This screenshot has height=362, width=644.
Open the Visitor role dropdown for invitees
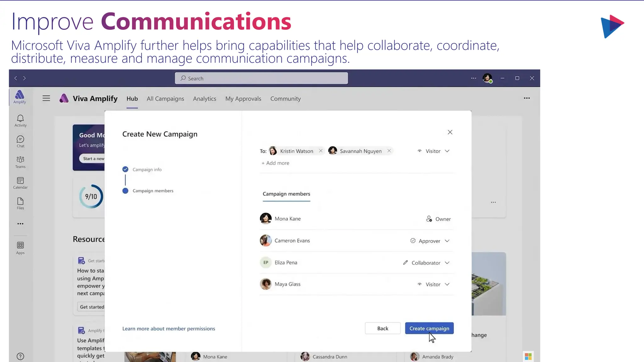(x=434, y=151)
